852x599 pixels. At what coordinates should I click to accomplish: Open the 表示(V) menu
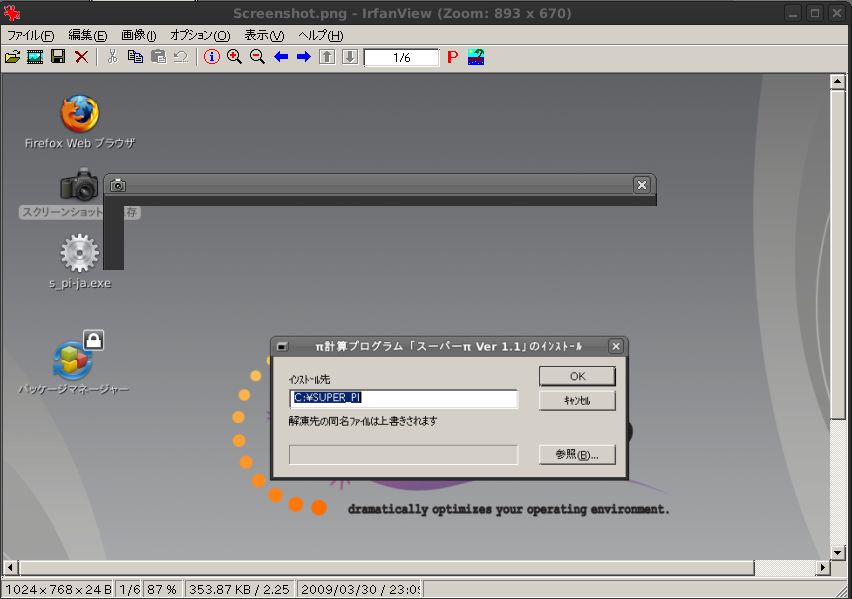[x=264, y=35]
